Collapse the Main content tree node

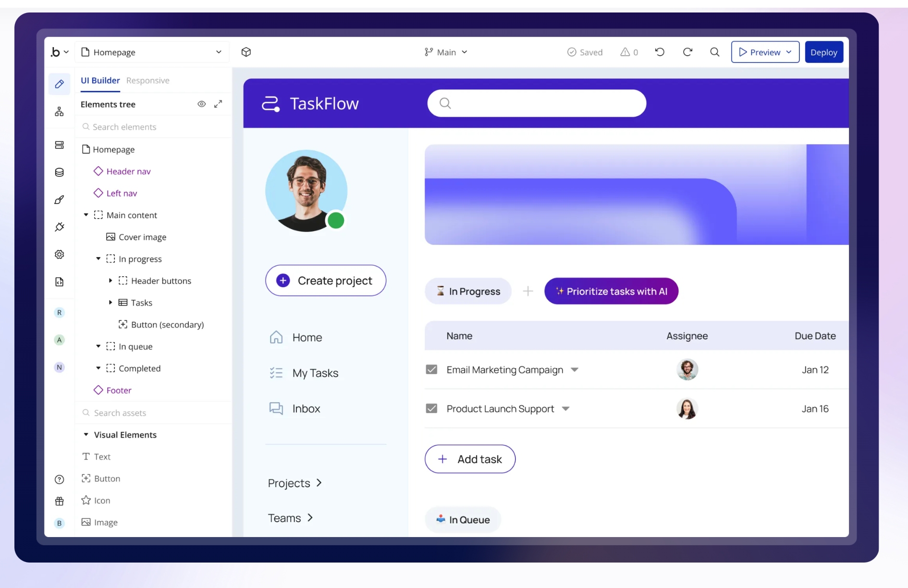click(86, 215)
